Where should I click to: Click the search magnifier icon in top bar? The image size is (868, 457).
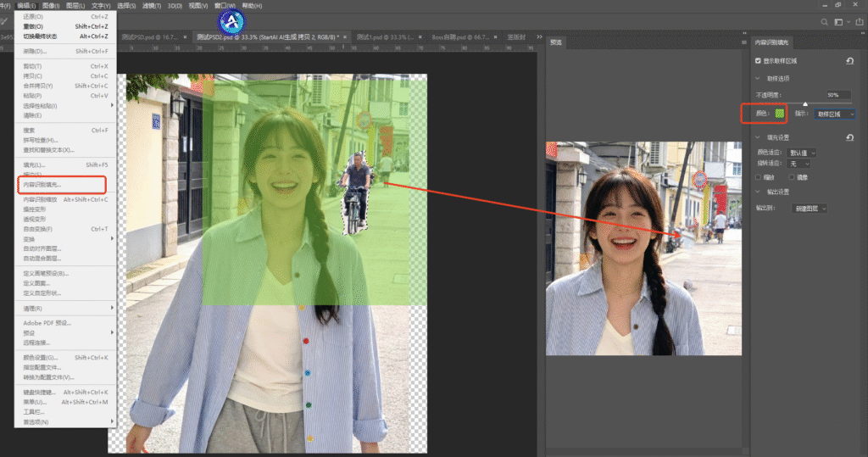(x=822, y=22)
